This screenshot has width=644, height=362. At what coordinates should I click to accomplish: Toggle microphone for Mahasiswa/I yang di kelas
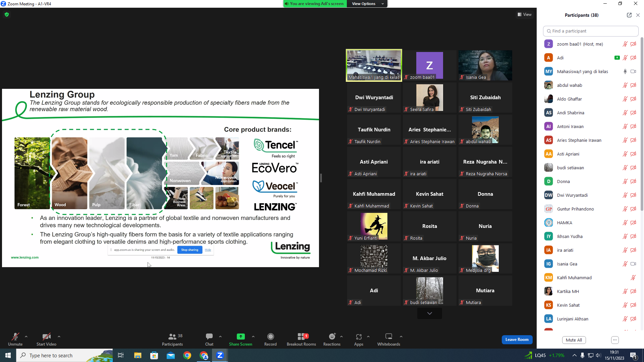coord(625,71)
